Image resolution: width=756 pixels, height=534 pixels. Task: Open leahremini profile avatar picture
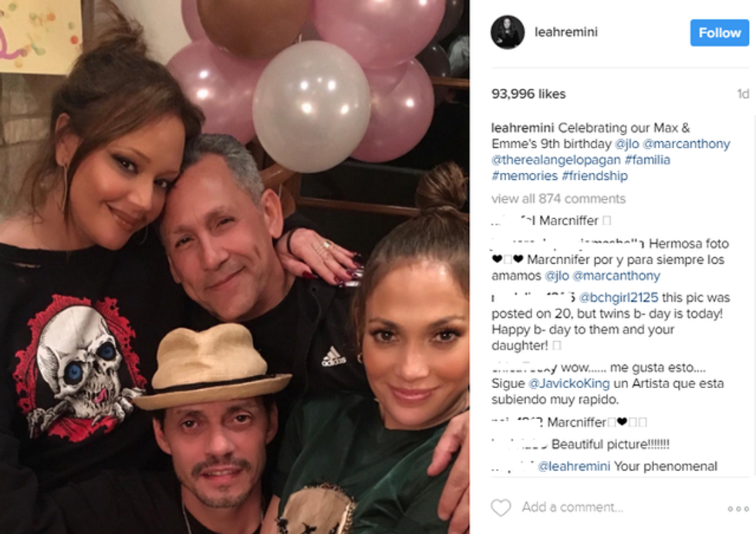pos(508,32)
